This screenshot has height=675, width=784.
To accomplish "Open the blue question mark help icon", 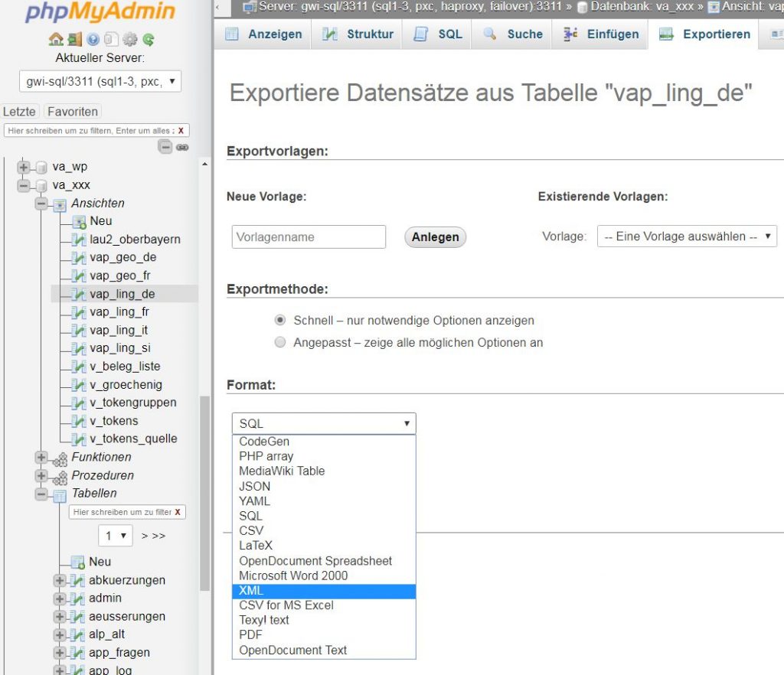I will pos(93,39).
